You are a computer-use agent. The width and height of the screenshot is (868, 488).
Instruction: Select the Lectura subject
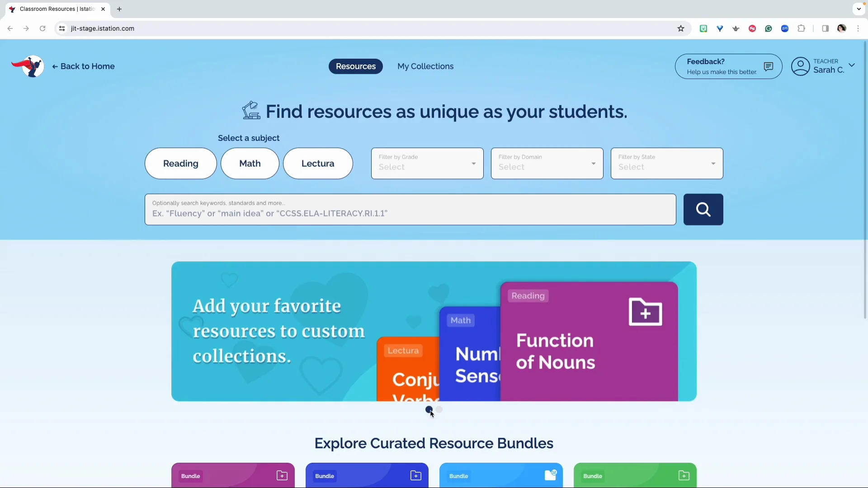(x=318, y=164)
